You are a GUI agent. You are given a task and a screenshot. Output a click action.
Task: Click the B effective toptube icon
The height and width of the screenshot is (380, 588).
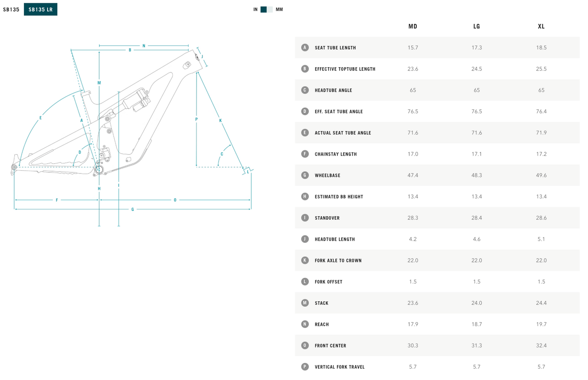click(305, 69)
